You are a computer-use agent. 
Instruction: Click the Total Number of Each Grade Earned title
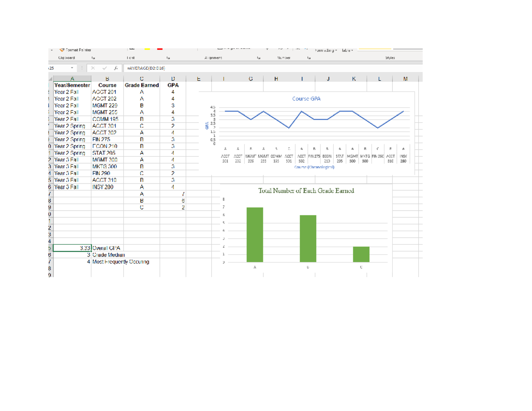pos(306,191)
